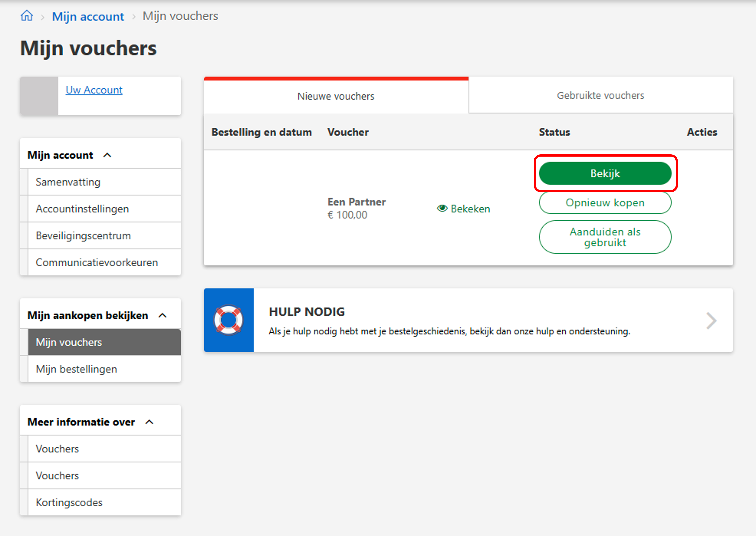
Task: Click the home icon in the breadcrumb
Action: [27, 16]
